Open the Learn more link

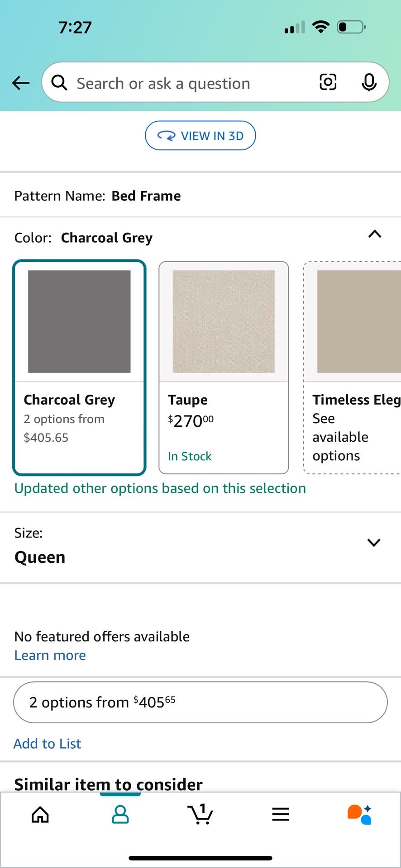click(x=50, y=655)
